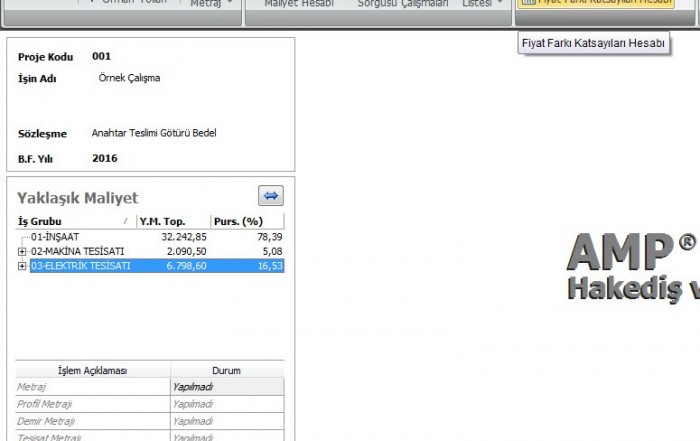
Task: Click the İşlem Açıklaması column header
Action: point(92,370)
